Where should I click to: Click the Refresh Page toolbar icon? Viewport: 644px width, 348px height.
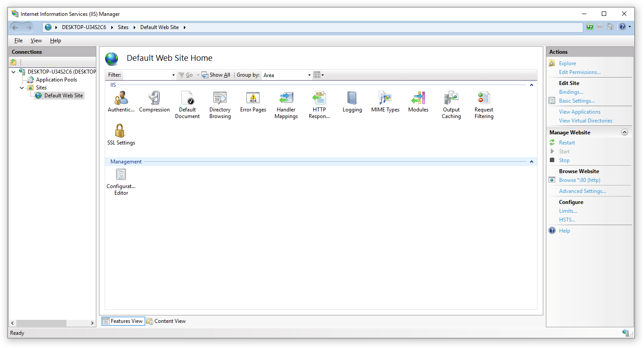pyautogui.click(x=590, y=27)
